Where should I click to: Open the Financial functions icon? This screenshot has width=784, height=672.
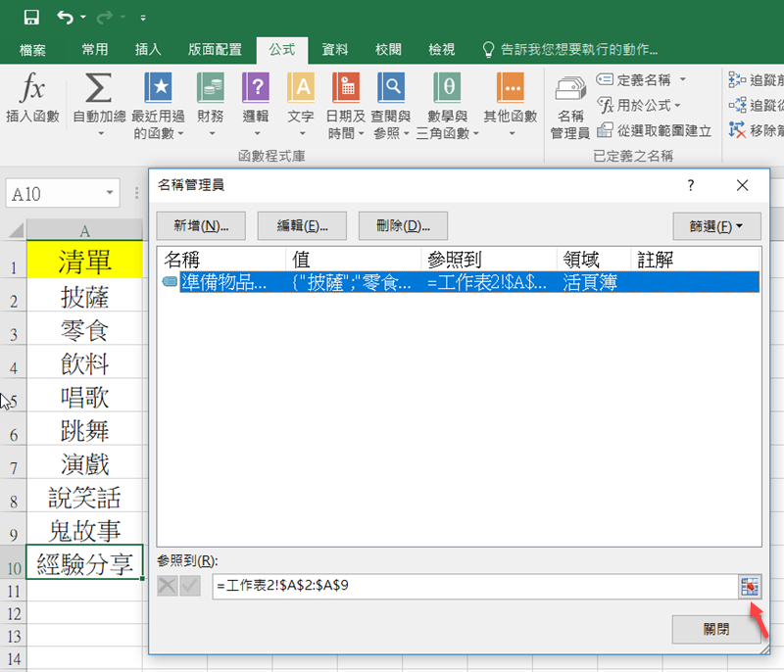pyautogui.click(x=210, y=90)
